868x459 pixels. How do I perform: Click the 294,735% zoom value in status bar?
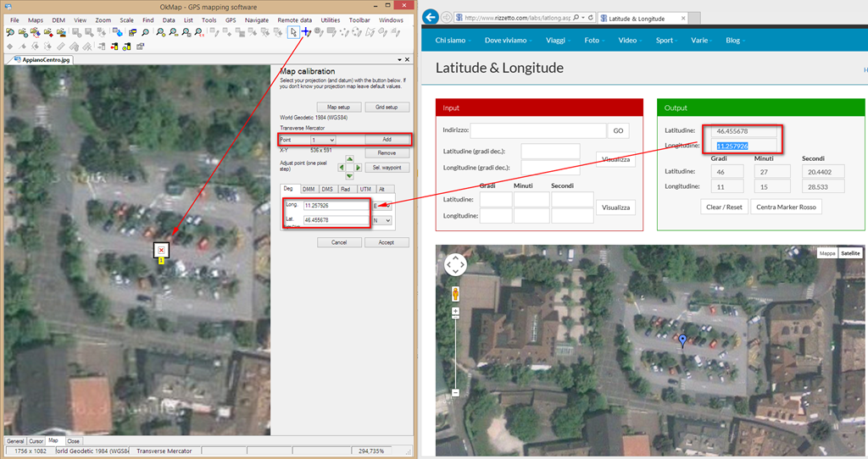coord(371,451)
